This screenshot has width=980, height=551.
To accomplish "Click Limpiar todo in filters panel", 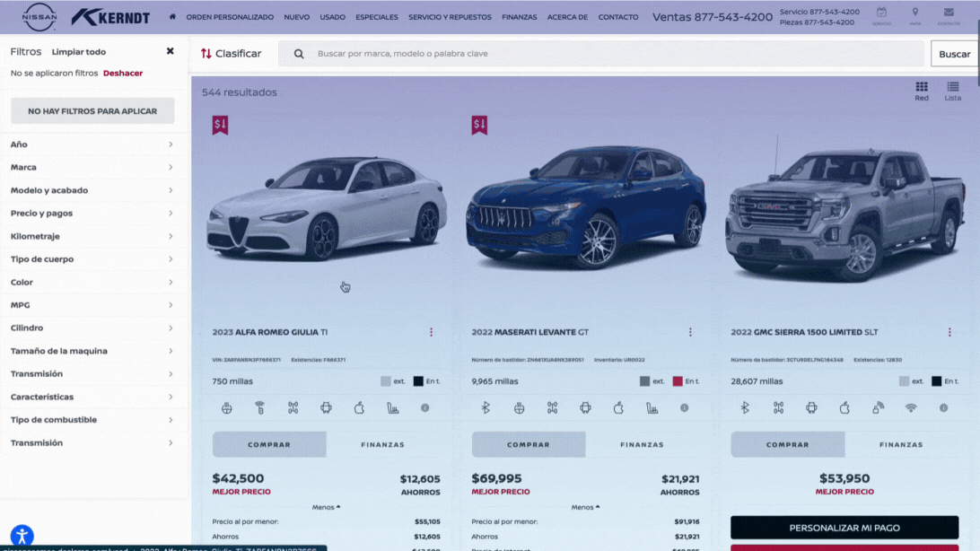I will tap(79, 52).
